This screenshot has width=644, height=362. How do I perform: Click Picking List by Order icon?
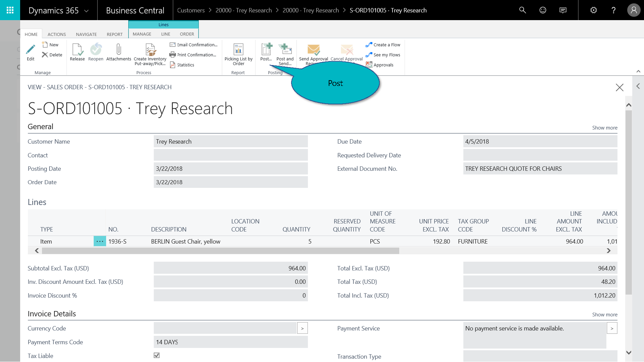[238, 50]
